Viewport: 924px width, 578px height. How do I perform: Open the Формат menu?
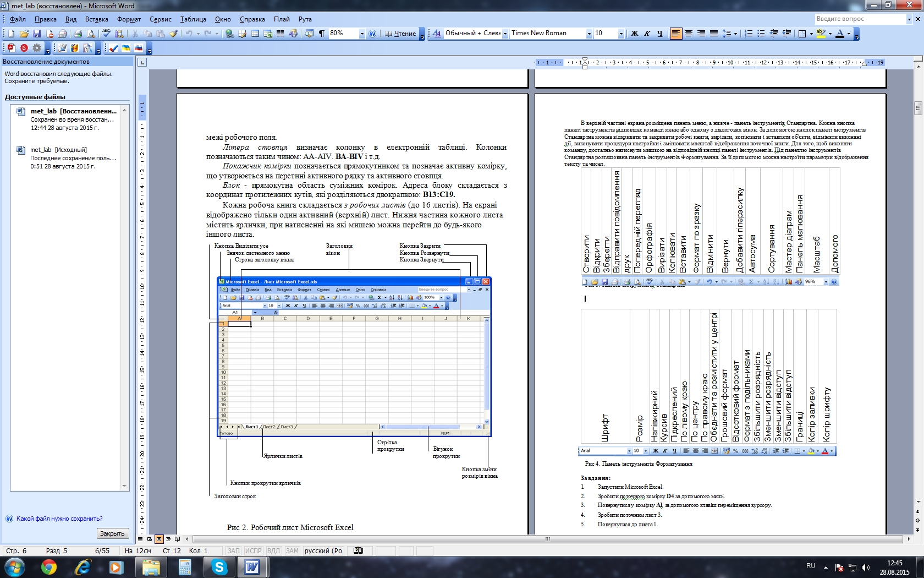[129, 19]
